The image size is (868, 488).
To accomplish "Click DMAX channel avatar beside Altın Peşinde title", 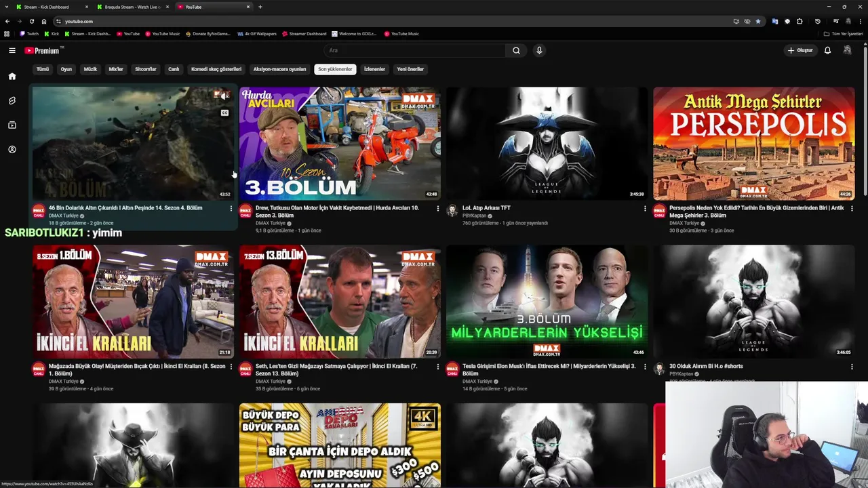I will (x=39, y=211).
